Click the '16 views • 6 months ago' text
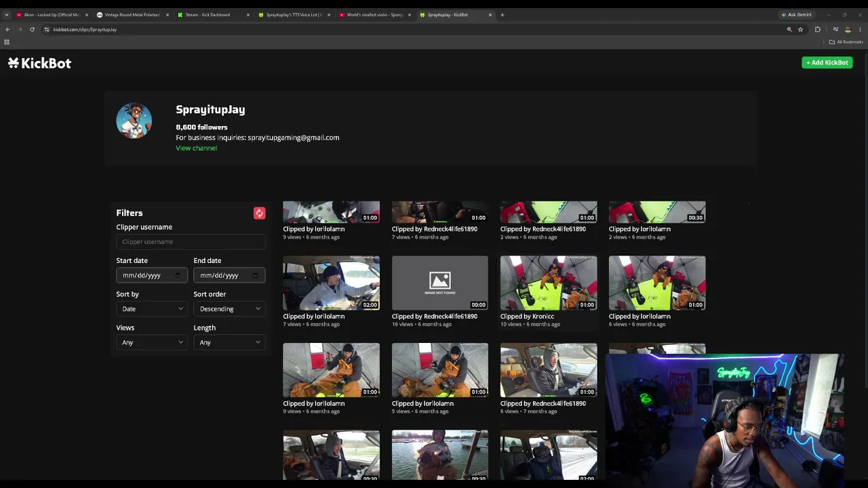The height and width of the screenshot is (488, 868). pyautogui.click(x=421, y=325)
